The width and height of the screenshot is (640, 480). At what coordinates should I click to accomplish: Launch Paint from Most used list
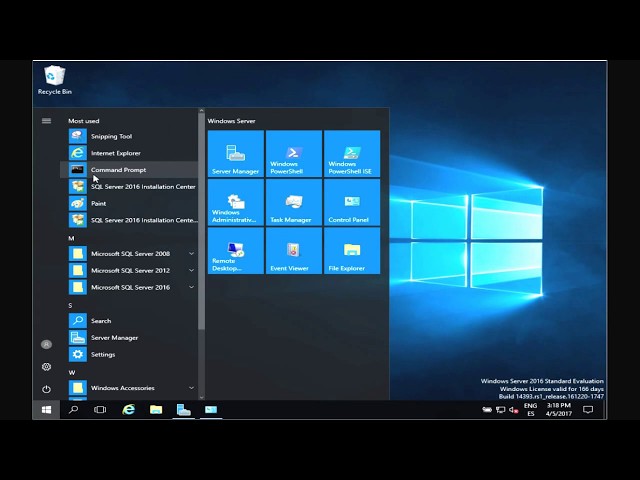click(x=129, y=203)
